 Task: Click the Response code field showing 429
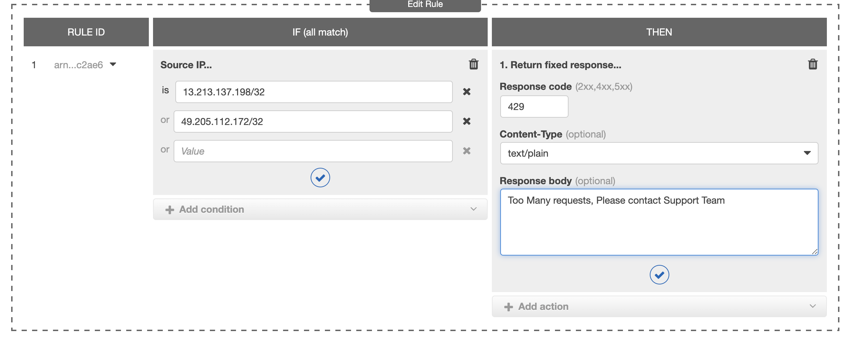(x=534, y=107)
